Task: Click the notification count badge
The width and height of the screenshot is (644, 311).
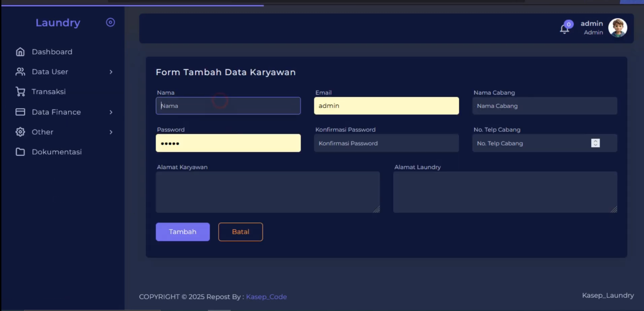Action: 569,24
